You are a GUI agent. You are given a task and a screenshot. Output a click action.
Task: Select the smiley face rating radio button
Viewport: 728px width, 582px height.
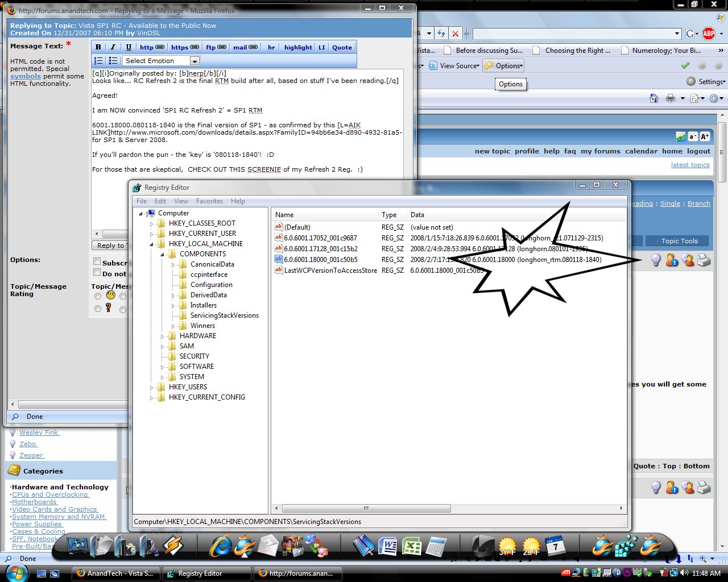[x=98, y=296]
